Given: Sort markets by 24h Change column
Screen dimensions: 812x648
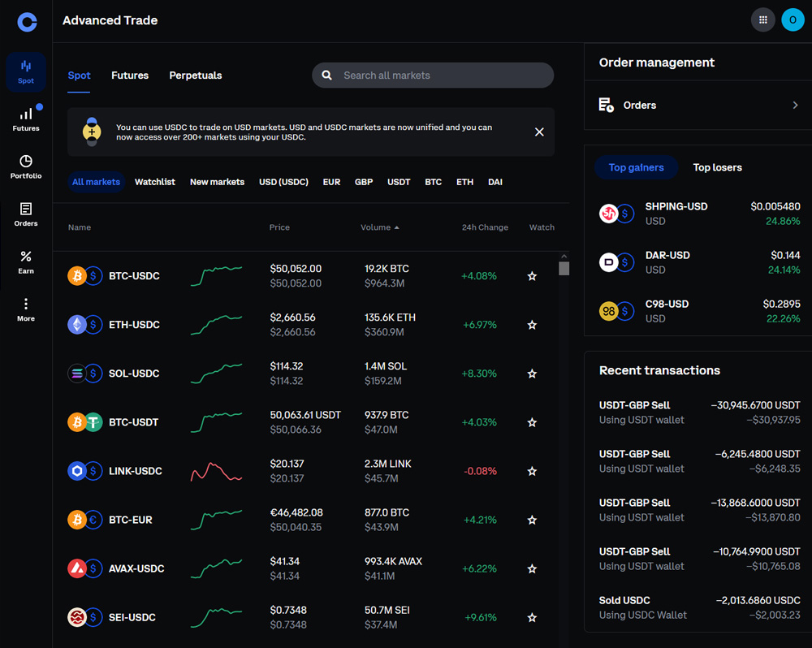Looking at the screenshot, I should (485, 227).
